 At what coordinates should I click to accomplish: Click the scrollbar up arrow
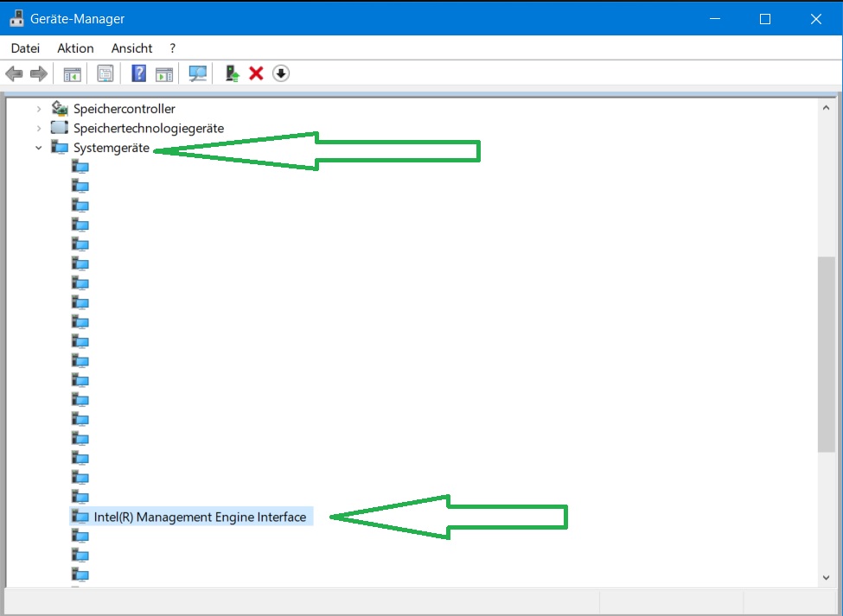coord(826,108)
